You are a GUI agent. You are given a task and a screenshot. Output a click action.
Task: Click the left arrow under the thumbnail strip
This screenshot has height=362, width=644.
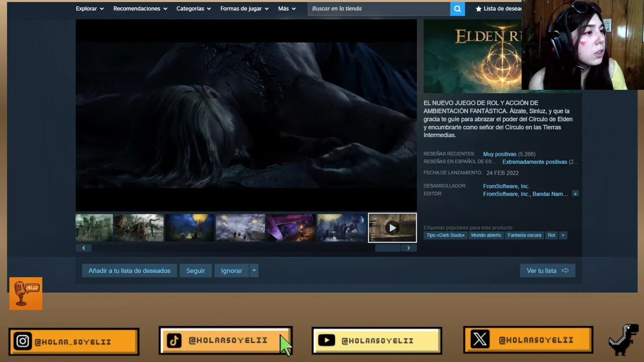pyautogui.click(x=84, y=248)
